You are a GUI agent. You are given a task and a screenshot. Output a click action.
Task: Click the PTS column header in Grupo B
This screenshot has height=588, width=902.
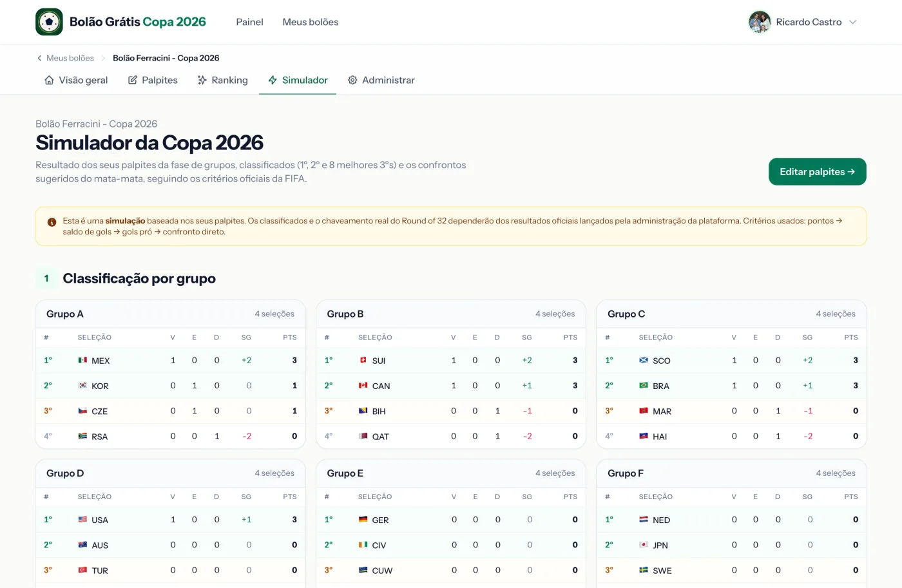pyautogui.click(x=570, y=337)
